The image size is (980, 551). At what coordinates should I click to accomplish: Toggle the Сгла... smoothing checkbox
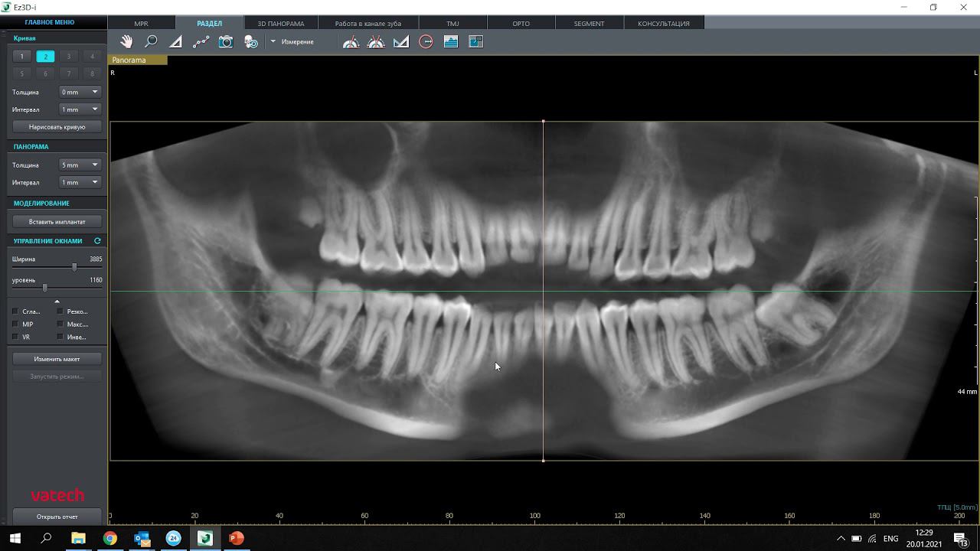click(x=15, y=311)
